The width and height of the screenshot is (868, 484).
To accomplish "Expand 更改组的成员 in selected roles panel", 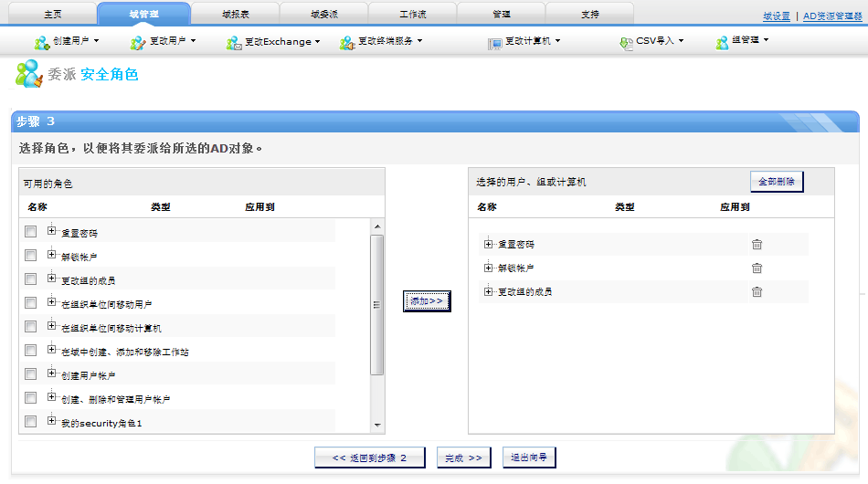I will 488,291.
